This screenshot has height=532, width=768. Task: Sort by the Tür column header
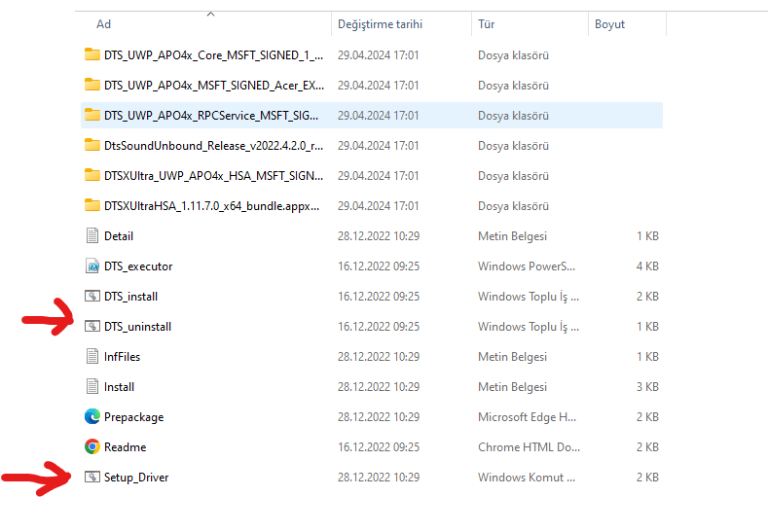tap(487, 24)
